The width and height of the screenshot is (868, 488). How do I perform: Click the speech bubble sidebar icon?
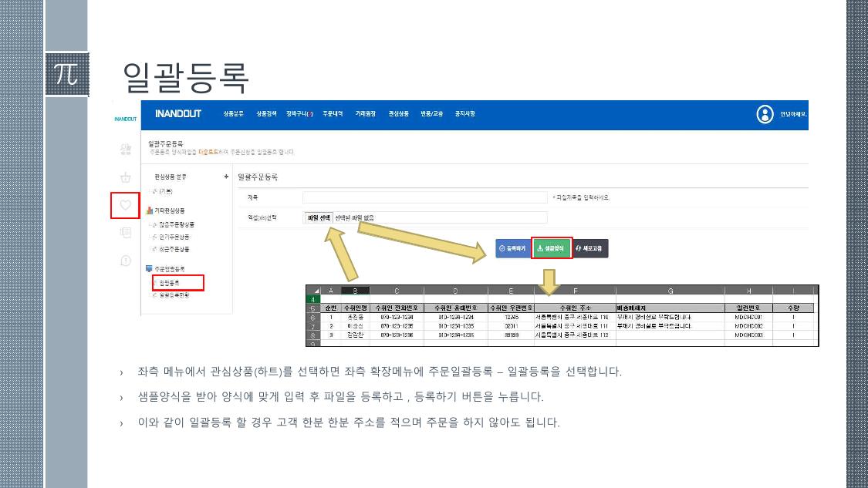click(126, 261)
